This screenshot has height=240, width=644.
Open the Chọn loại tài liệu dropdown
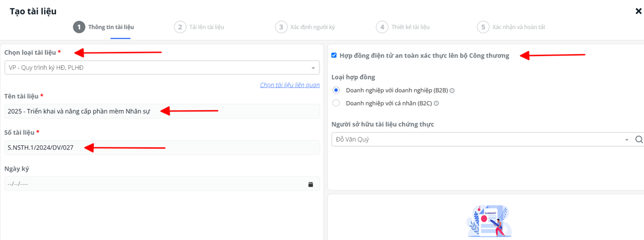pos(161,68)
